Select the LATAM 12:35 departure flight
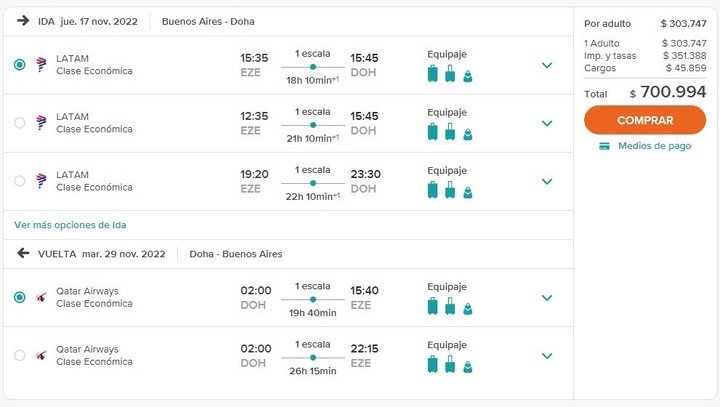 coord(19,123)
